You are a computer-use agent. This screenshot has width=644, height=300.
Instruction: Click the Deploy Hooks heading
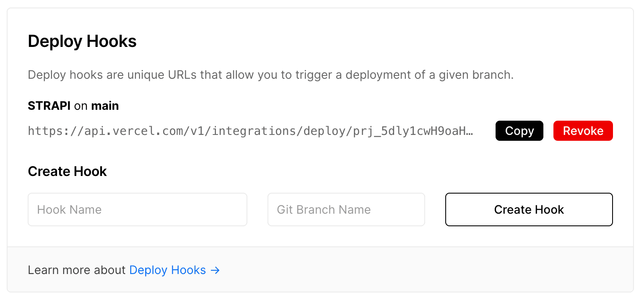(82, 41)
